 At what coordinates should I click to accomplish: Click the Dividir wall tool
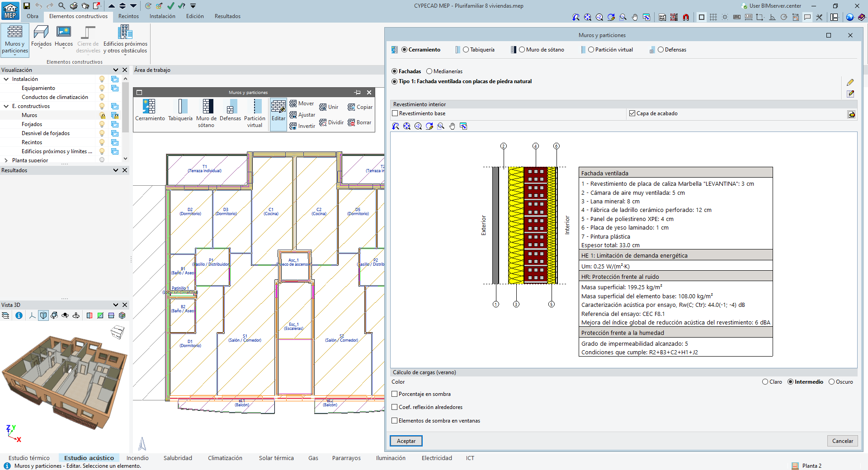(331, 122)
